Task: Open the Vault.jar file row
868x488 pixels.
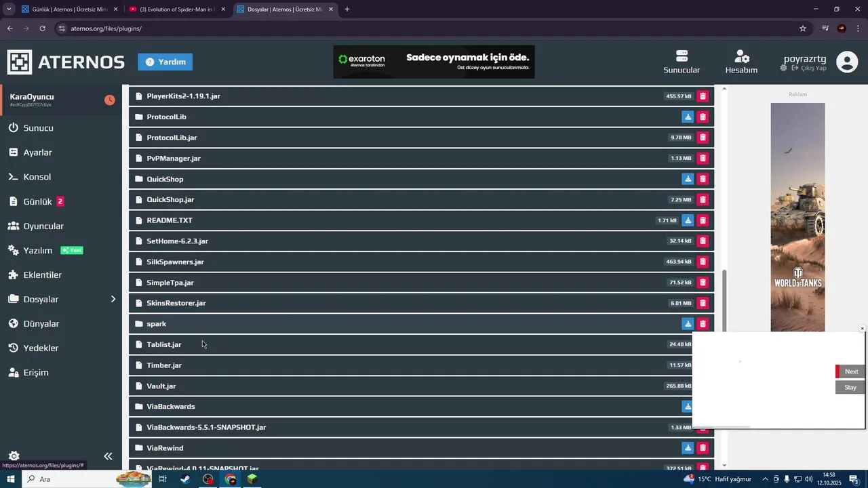Action: 421,386
